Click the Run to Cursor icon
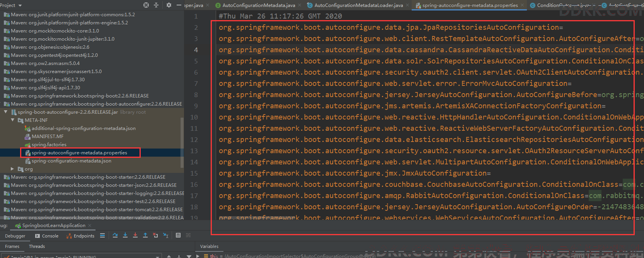 click(x=165, y=235)
